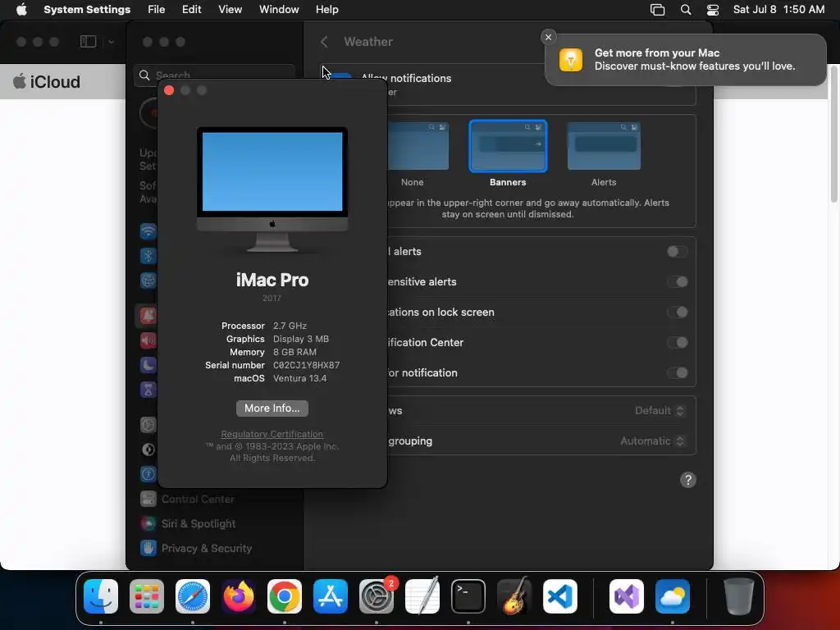The width and height of the screenshot is (840, 630).
Task: Select the Alerts notification style
Action: click(x=604, y=153)
